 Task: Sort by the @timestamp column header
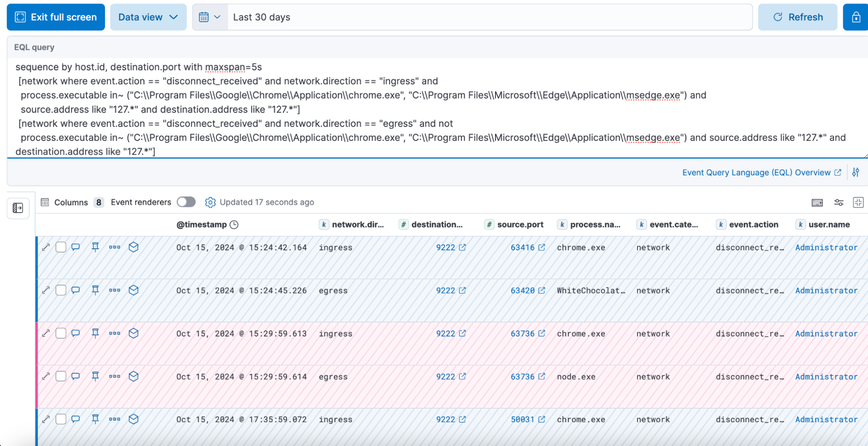(201, 225)
